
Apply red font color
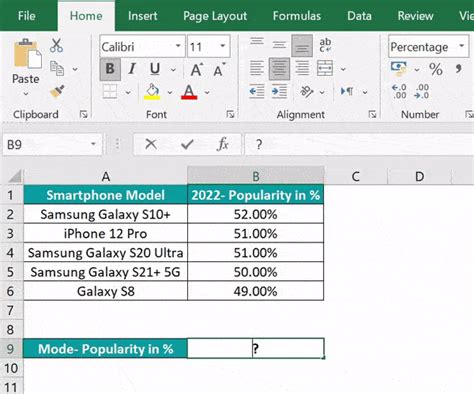[189, 91]
